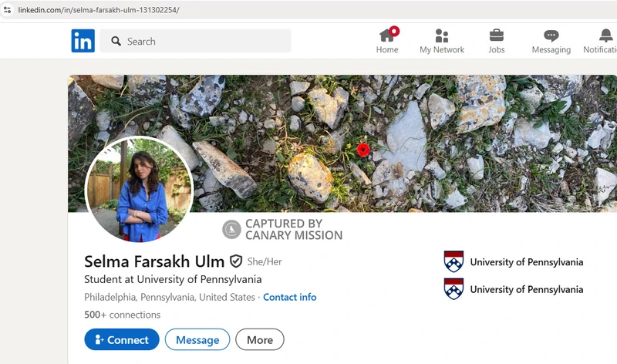Click the search magnifier icon

[116, 42]
